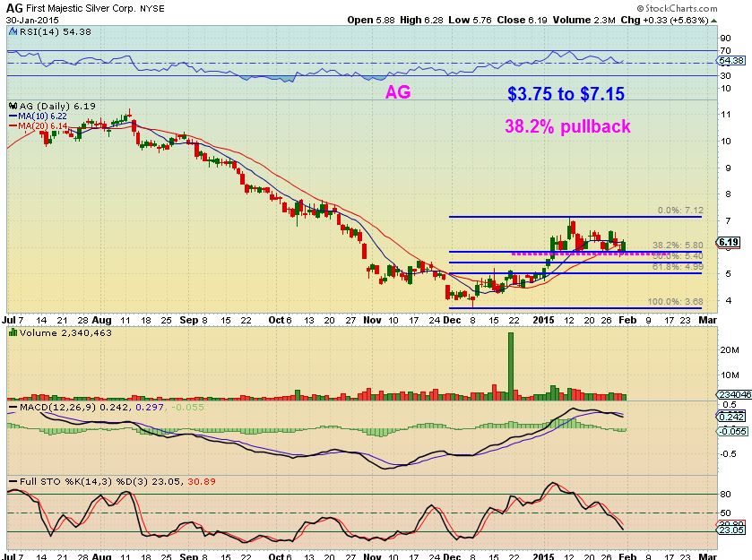Click the 38.2%: 5.80 Fibonacci label

click(678, 246)
